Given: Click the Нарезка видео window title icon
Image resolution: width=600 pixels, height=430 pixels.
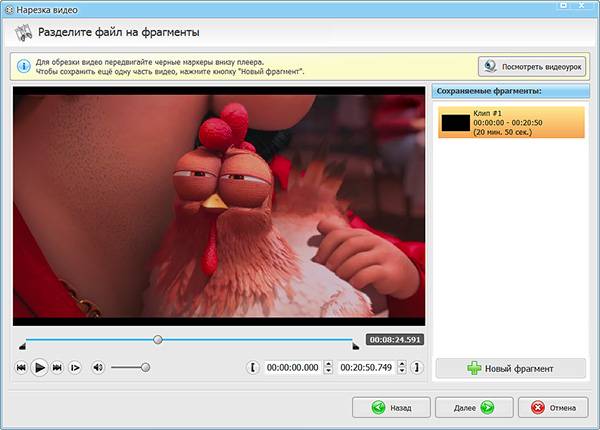Looking at the screenshot, I should pyautogui.click(x=9, y=10).
